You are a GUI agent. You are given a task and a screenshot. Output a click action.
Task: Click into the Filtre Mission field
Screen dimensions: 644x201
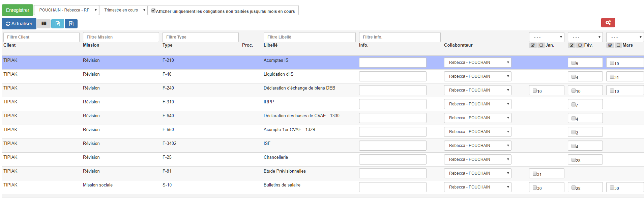(121, 37)
